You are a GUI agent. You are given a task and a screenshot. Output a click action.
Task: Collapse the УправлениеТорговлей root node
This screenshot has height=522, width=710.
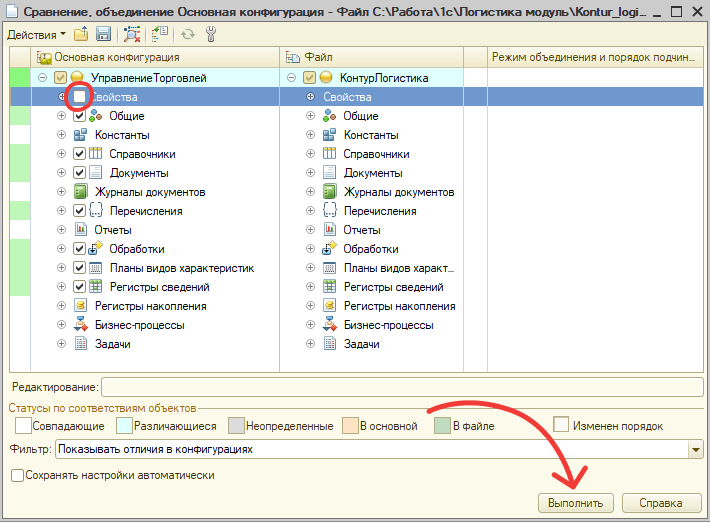[x=41, y=77]
